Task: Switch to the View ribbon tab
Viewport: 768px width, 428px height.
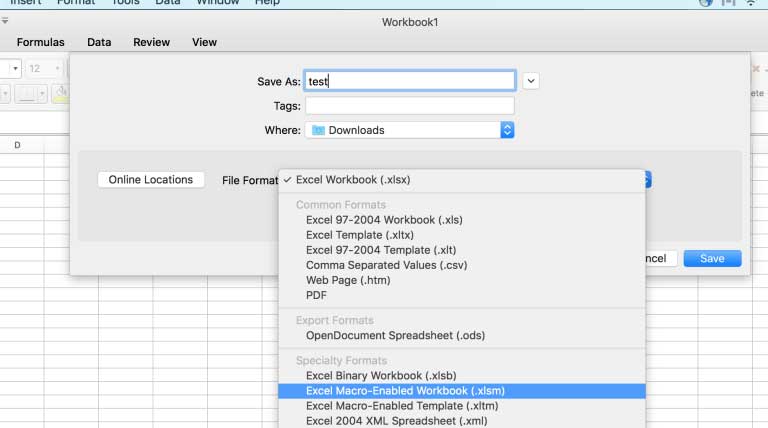Action: pyautogui.click(x=204, y=43)
